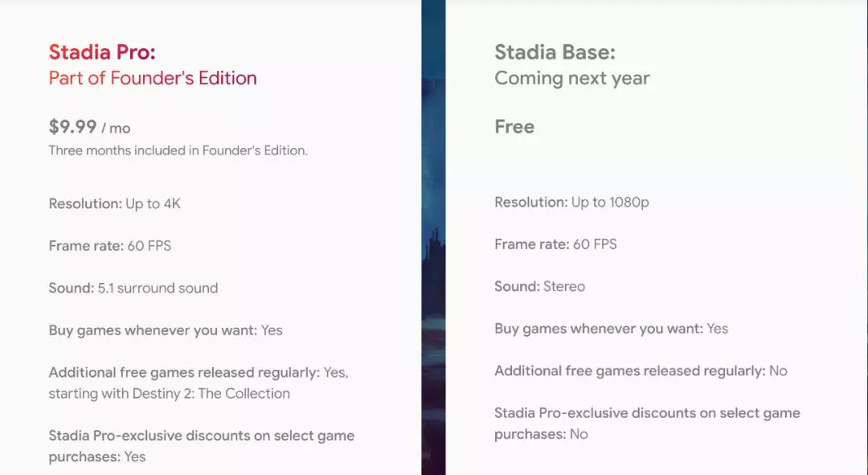The width and height of the screenshot is (868, 475).
Task: Click the "Part of Founder's Edition" subtitle
Action: click(x=153, y=78)
